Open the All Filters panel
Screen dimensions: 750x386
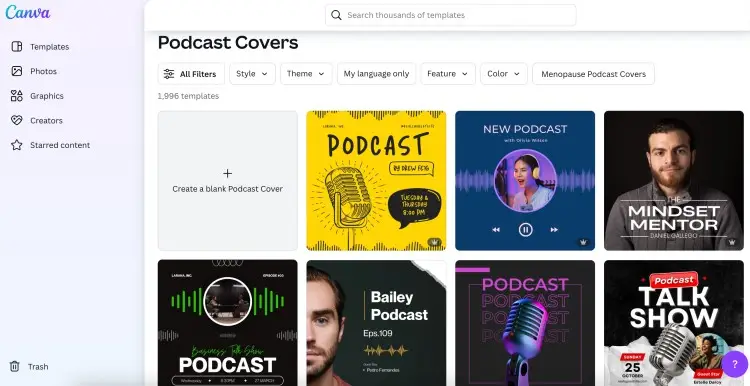[x=191, y=74]
